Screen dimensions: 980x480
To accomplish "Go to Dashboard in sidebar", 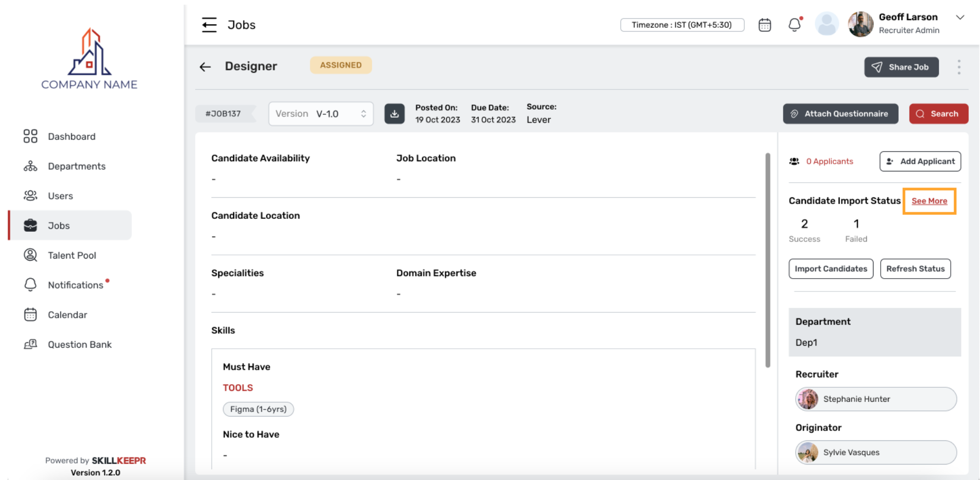I will [71, 136].
